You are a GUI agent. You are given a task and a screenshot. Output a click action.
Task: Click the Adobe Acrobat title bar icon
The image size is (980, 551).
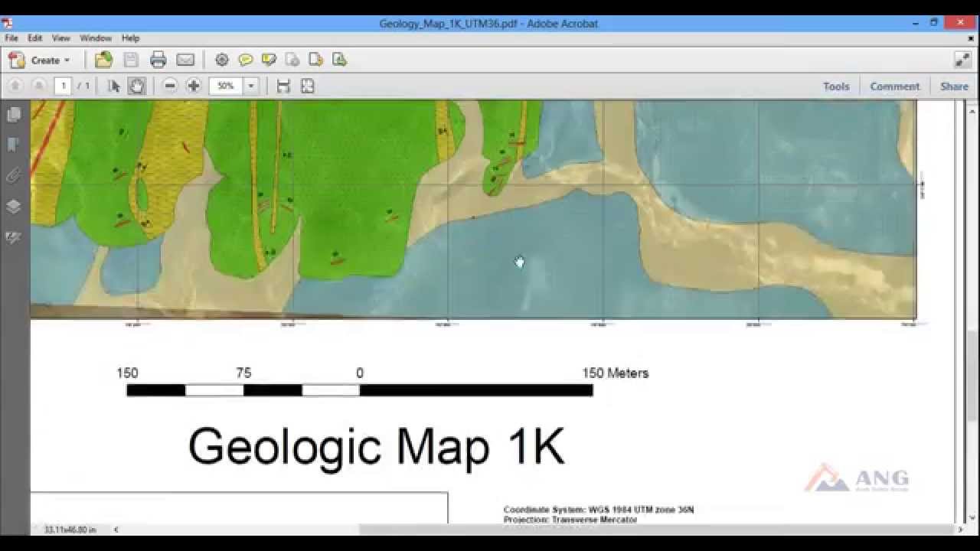pyautogui.click(x=7, y=23)
